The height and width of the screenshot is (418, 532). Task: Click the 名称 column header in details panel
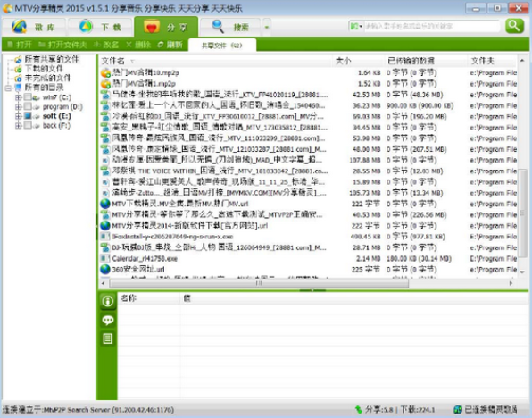(x=148, y=298)
